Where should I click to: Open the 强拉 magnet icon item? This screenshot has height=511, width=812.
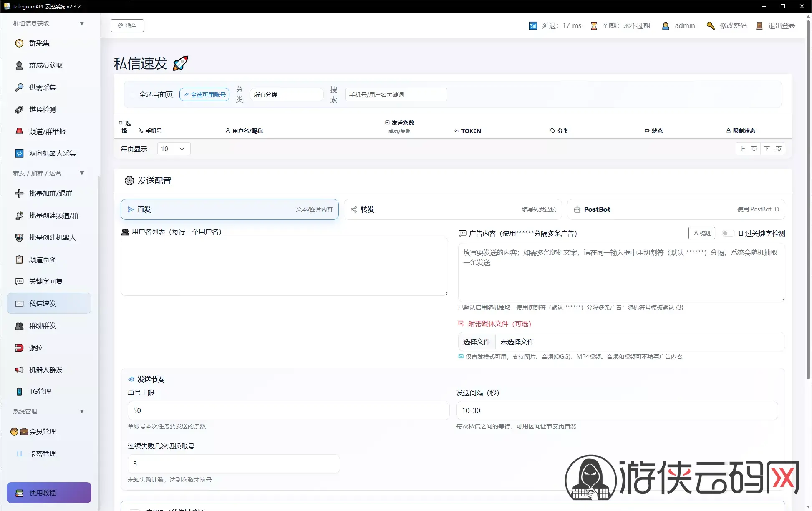point(19,348)
